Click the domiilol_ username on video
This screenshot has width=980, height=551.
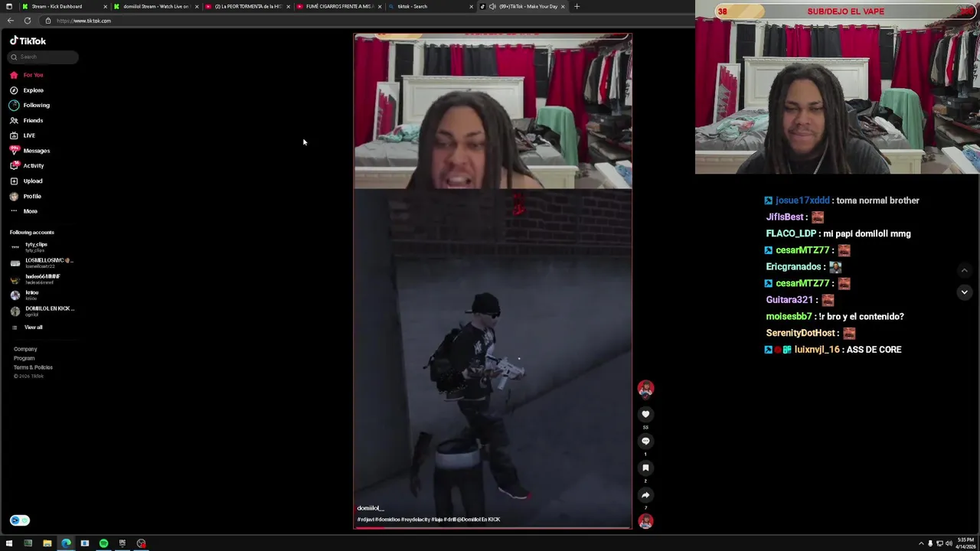click(x=370, y=508)
